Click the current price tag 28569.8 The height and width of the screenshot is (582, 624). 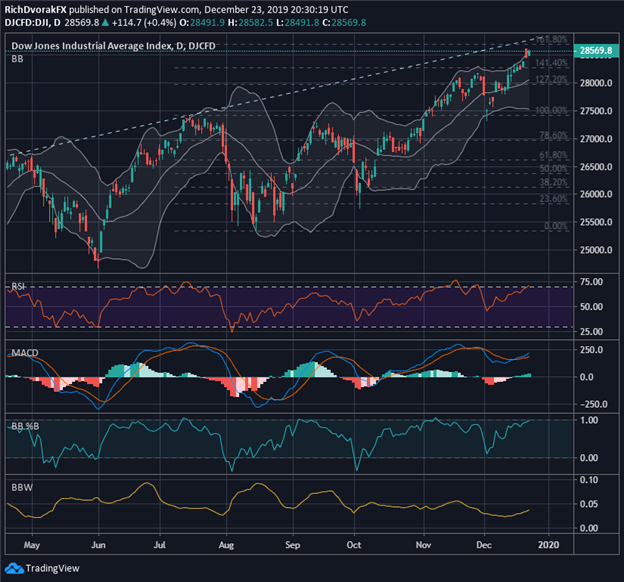[x=595, y=51]
